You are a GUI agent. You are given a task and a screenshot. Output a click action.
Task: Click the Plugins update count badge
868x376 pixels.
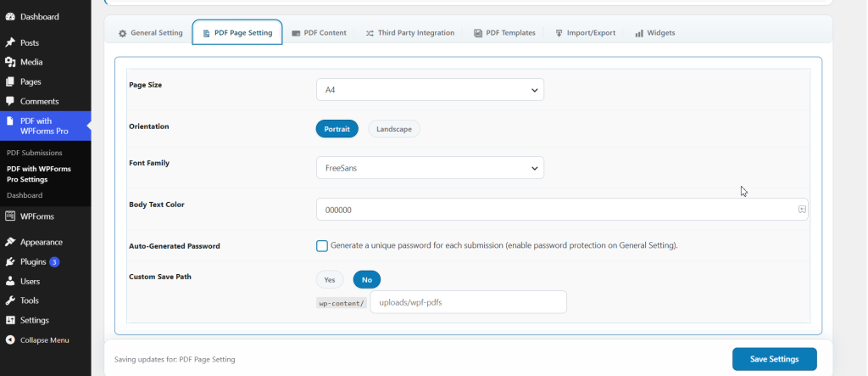pos(54,261)
